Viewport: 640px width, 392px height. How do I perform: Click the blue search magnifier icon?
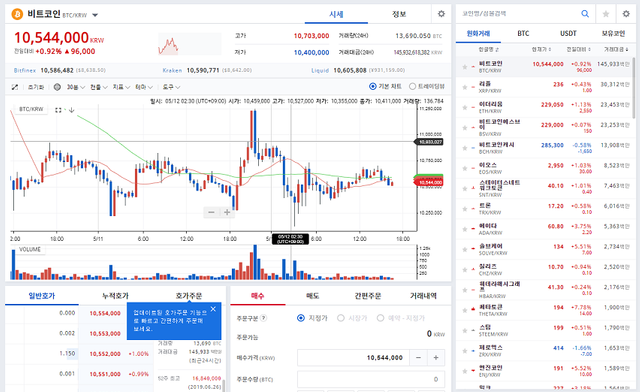click(585, 14)
